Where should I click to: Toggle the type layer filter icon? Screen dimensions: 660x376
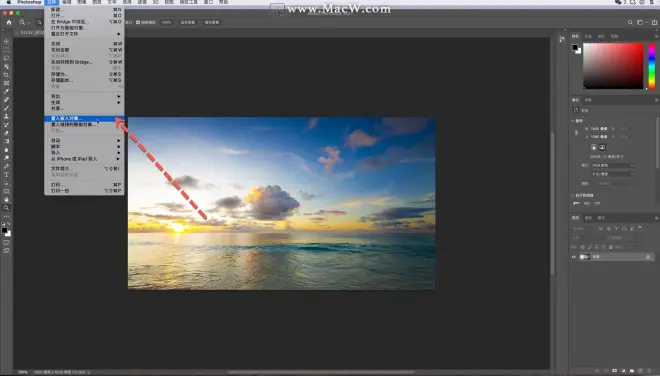coord(616,228)
